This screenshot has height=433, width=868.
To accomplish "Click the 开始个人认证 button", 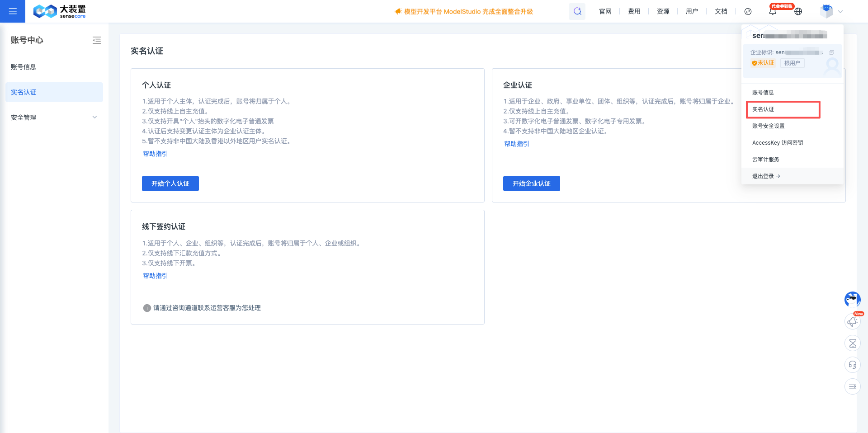I will coord(170,184).
